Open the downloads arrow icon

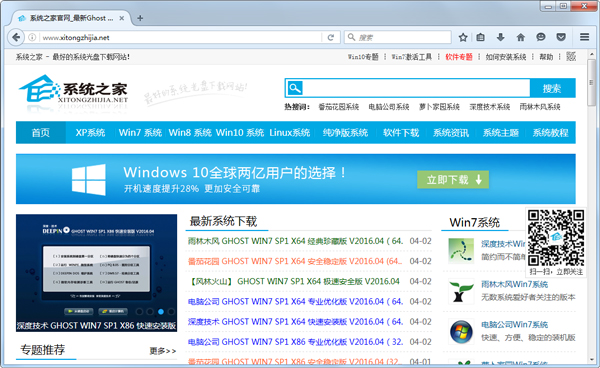coord(501,37)
